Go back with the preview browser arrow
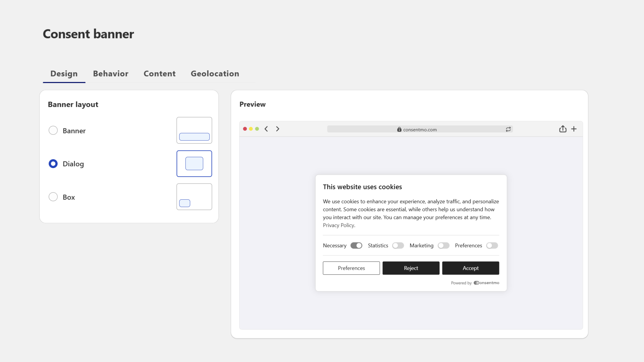 [x=266, y=129]
